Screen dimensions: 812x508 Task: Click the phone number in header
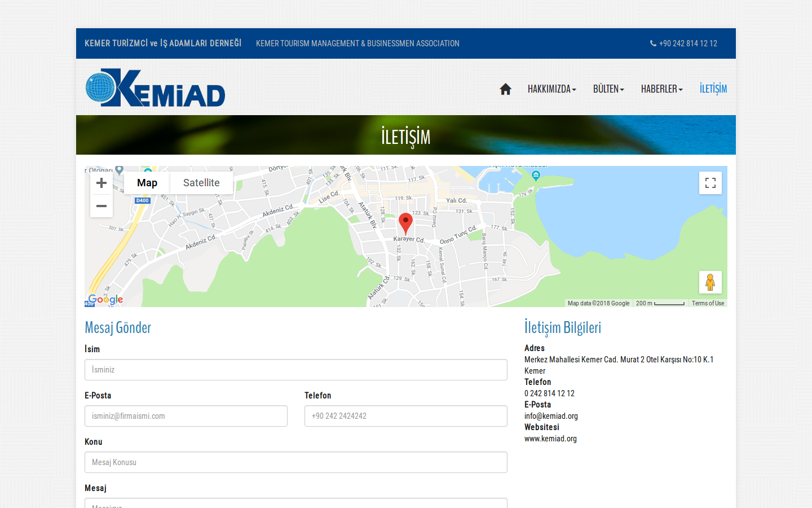687,43
